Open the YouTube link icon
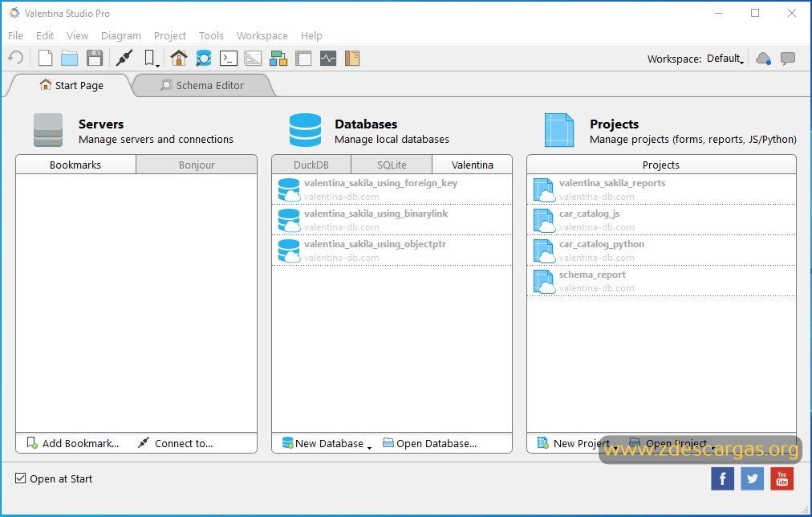The height and width of the screenshot is (517, 812). point(782,478)
